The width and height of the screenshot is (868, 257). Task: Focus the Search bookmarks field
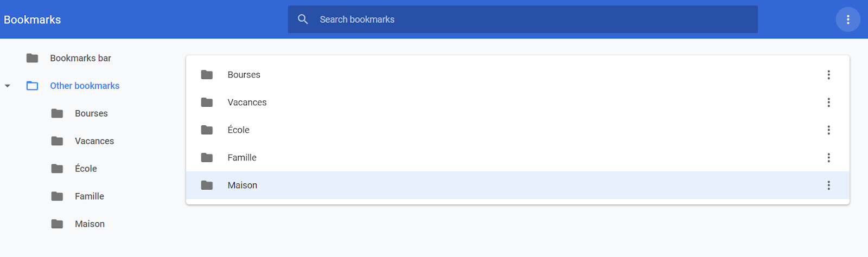coord(522,20)
